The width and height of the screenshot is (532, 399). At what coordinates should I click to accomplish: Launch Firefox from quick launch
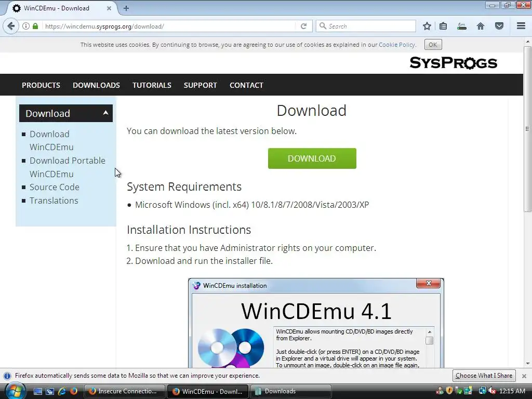[74, 391]
